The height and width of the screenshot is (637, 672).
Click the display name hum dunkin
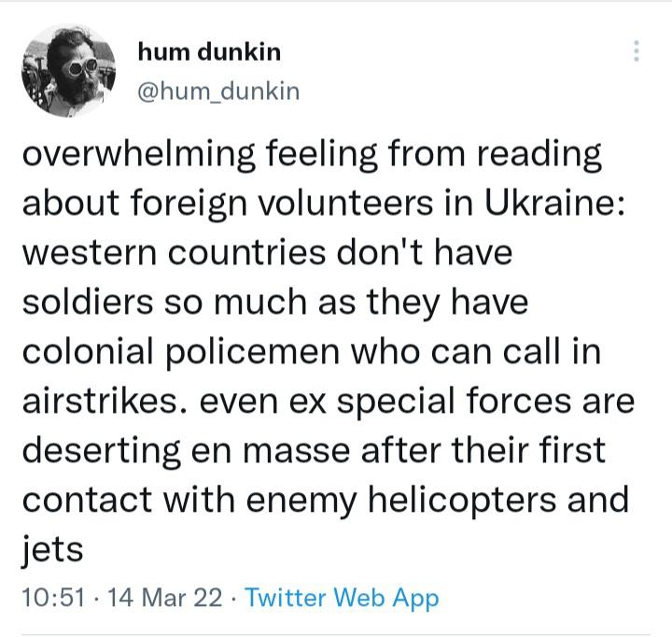click(209, 52)
